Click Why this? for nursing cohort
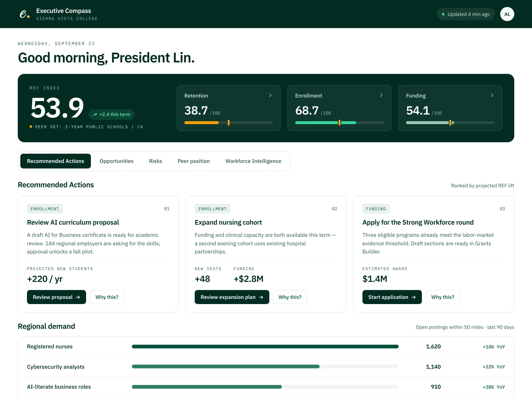This screenshot has height=399, width=532. click(290, 297)
